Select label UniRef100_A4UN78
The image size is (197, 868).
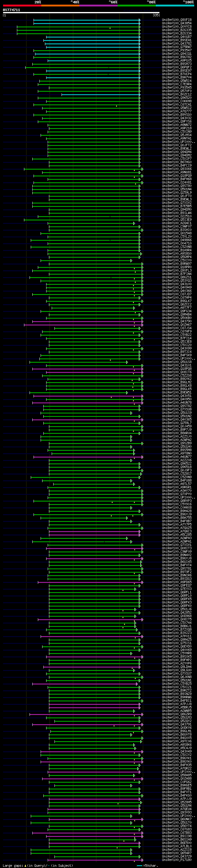tap(177, 403)
